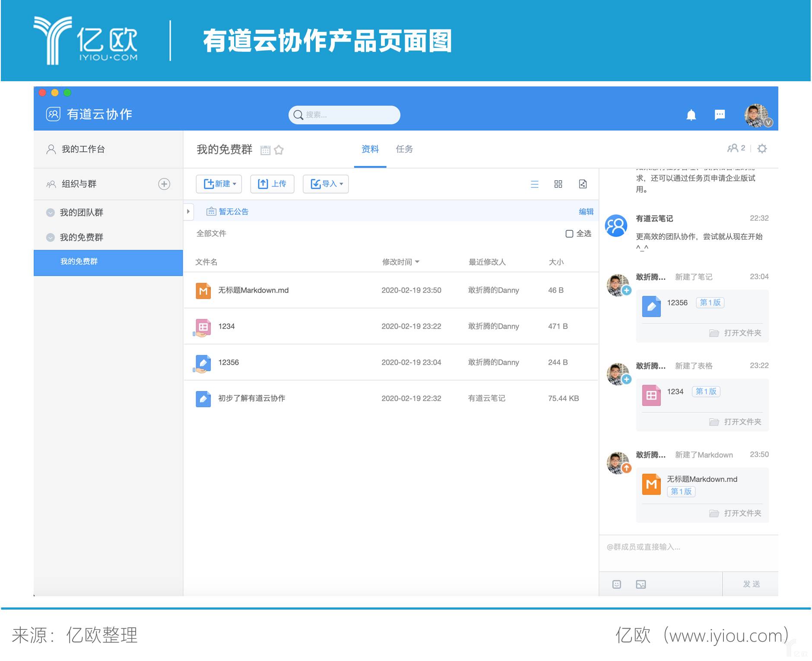Image resolution: width=812 pixels, height=661 pixels.
Task: Click the Youdao Cloud Collaboration logo icon
Action: coord(53,114)
